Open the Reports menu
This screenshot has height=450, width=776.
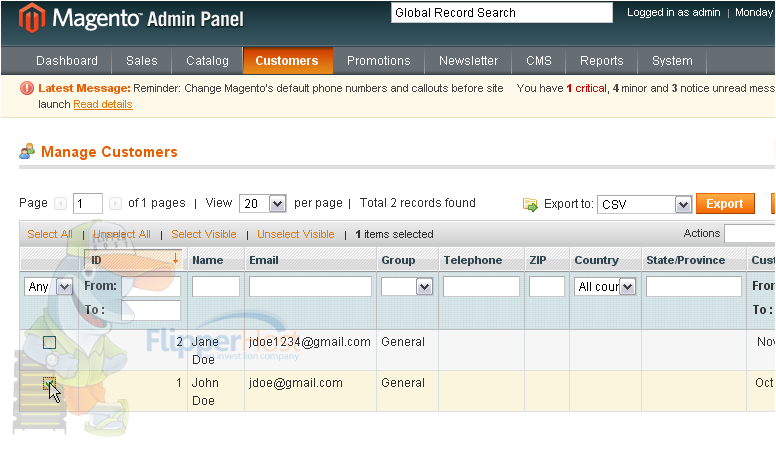pyautogui.click(x=601, y=60)
